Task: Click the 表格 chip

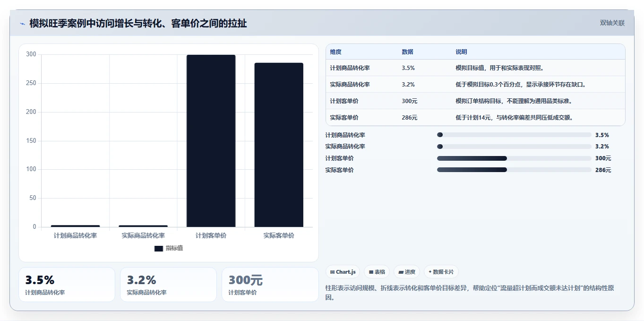Action: click(377, 272)
